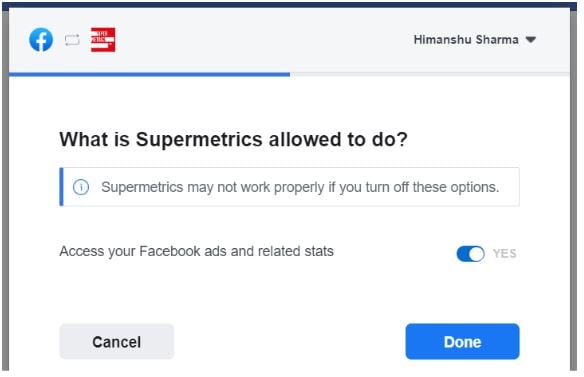Click the info circle icon in notice
The width and height of the screenshot is (584, 377).
(x=81, y=187)
